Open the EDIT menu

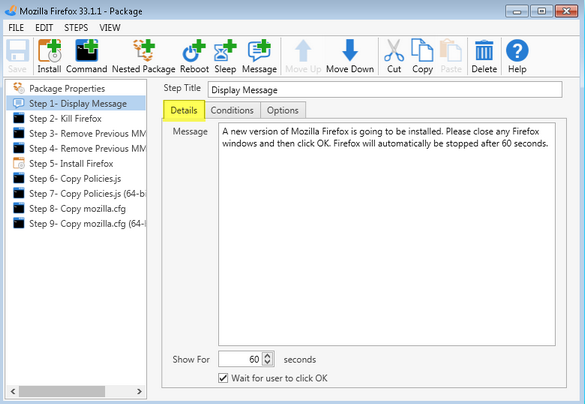coord(44,28)
